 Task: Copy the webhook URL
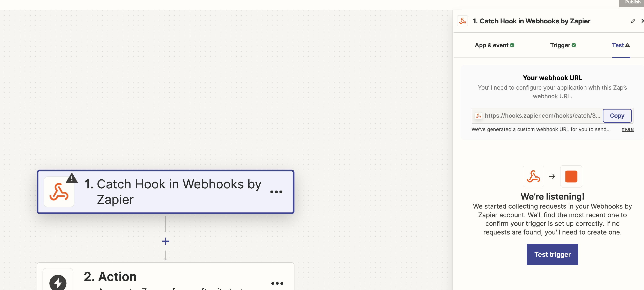(617, 116)
